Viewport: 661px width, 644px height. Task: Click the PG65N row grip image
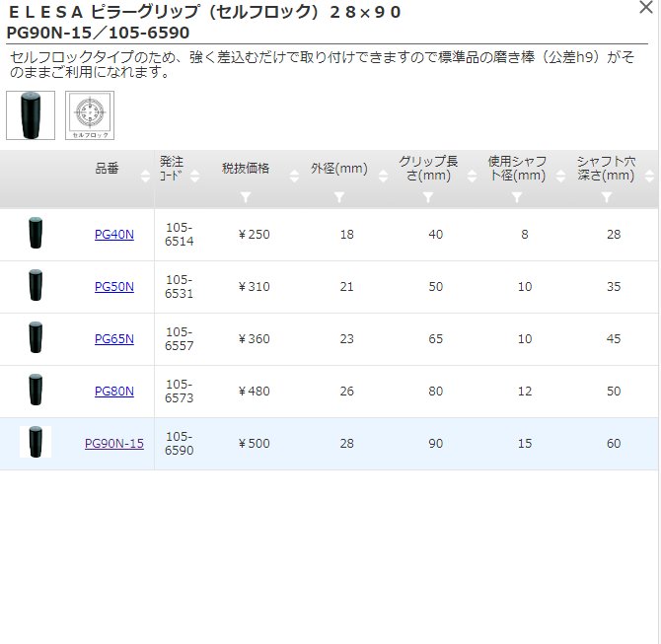point(36,338)
